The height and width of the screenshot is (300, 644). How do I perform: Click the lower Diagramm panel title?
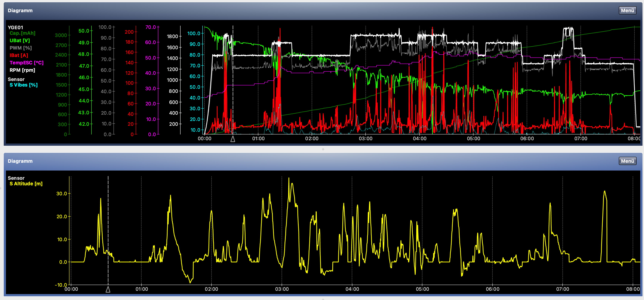20,161
